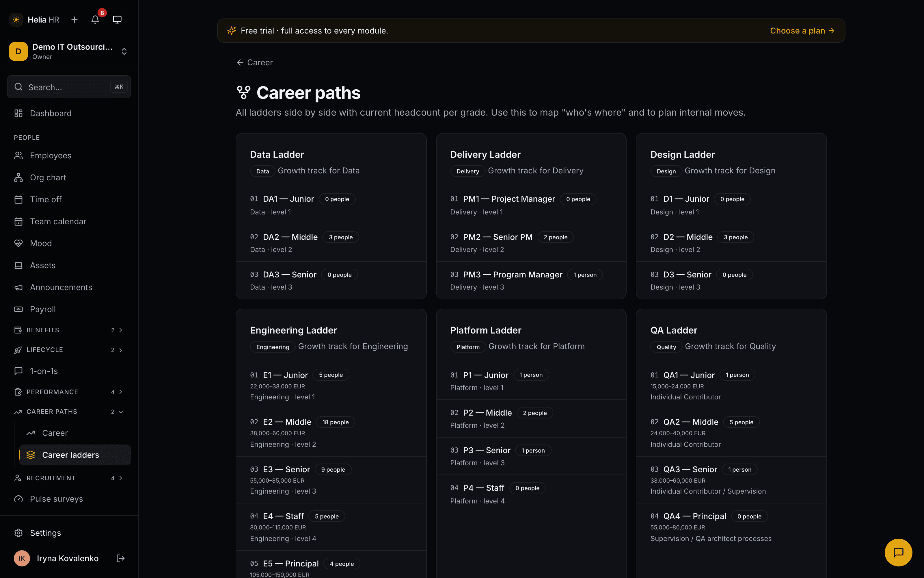The image size is (924, 578).
Task: Select the E3 — Senior grade row
Action: coord(331,480)
